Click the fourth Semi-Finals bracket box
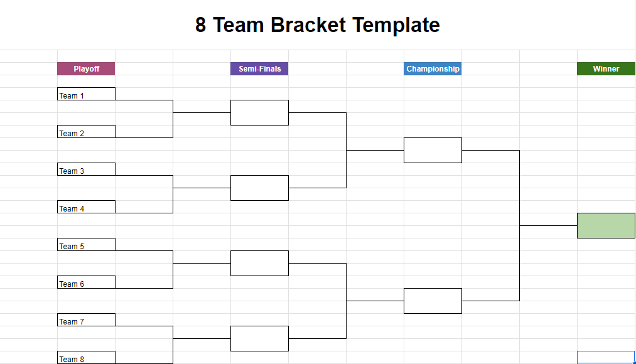The height and width of the screenshot is (364, 636). pyautogui.click(x=259, y=339)
